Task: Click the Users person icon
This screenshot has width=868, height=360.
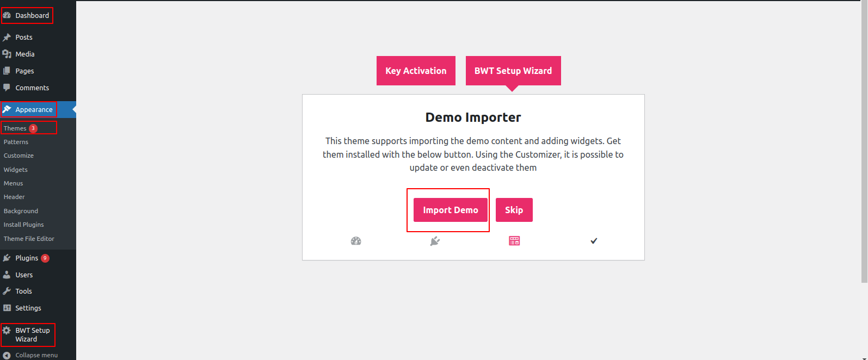Action: click(x=7, y=275)
